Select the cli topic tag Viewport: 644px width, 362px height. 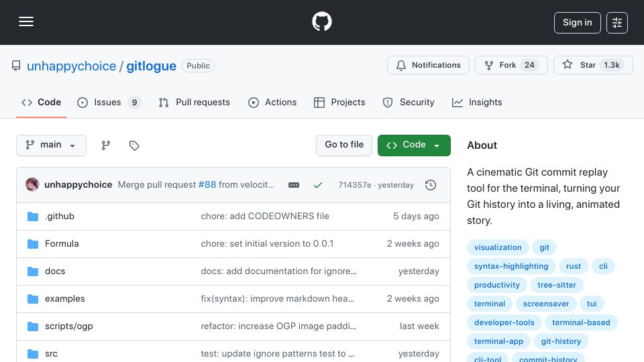tap(603, 266)
